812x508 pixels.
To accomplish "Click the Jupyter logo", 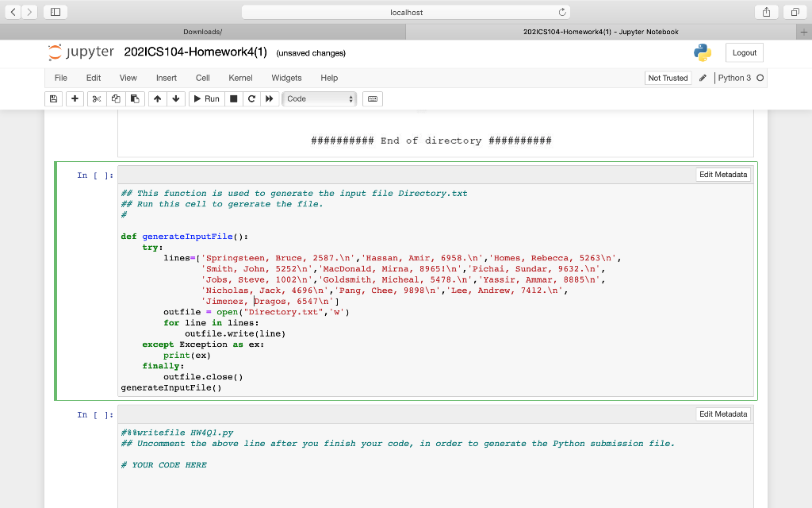I will [82, 52].
